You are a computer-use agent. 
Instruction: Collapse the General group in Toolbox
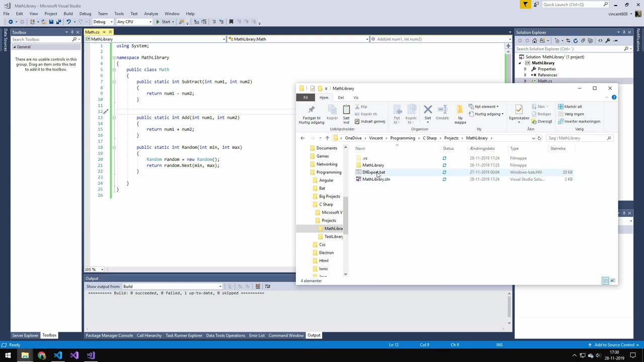pos(14,47)
